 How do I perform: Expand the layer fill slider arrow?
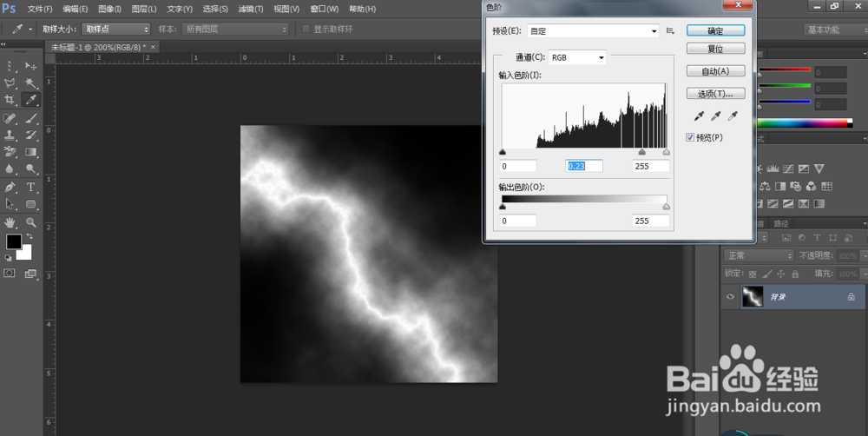pyautogui.click(x=863, y=274)
